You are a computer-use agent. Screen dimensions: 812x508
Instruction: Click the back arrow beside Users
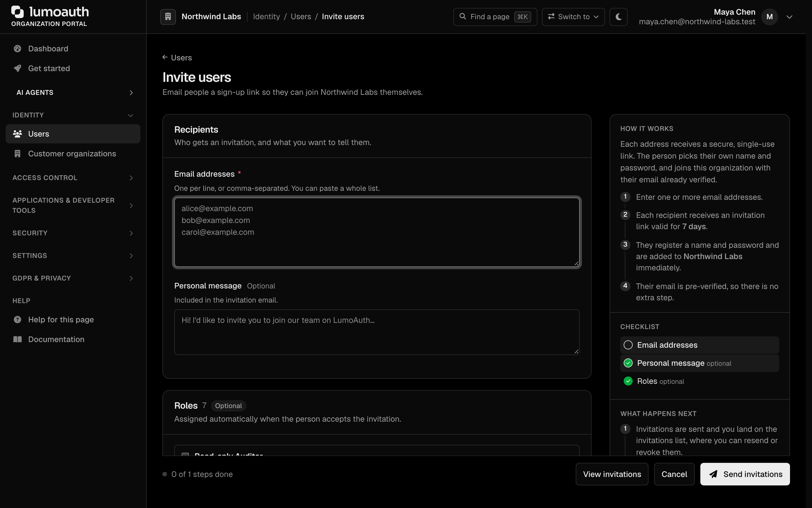[x=165, y=58]
